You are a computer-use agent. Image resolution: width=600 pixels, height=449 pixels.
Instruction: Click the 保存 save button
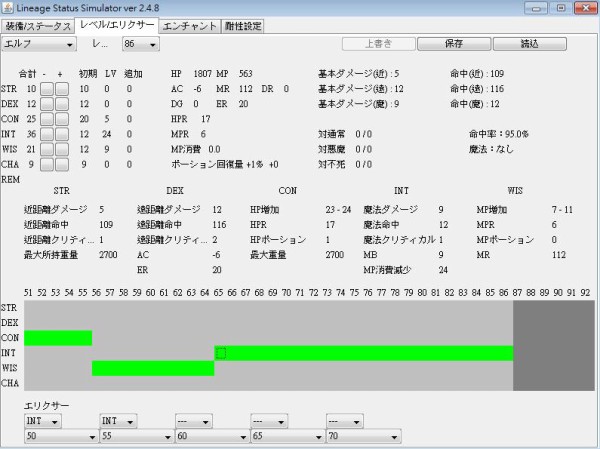pyautogui.click(x=454, y=45)
